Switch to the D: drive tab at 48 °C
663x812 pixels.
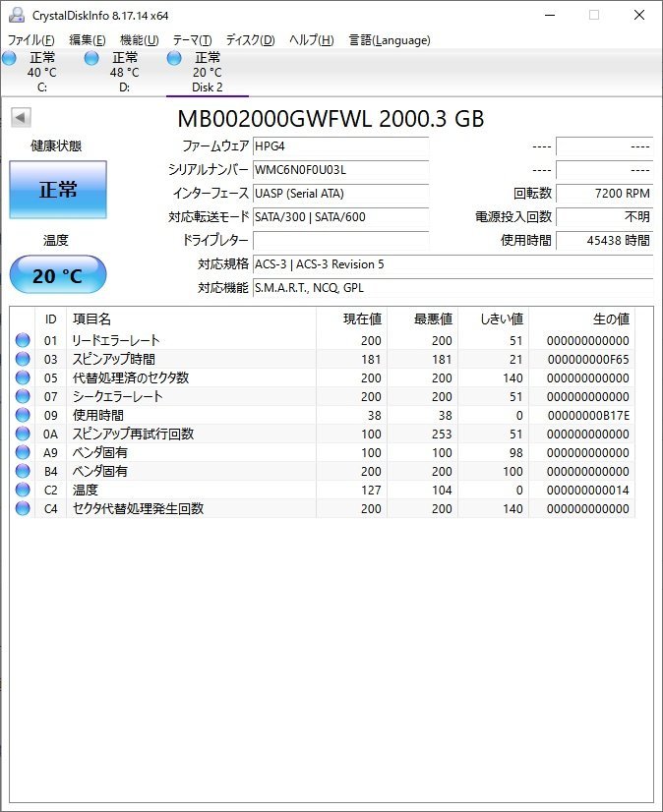point(124,72)
